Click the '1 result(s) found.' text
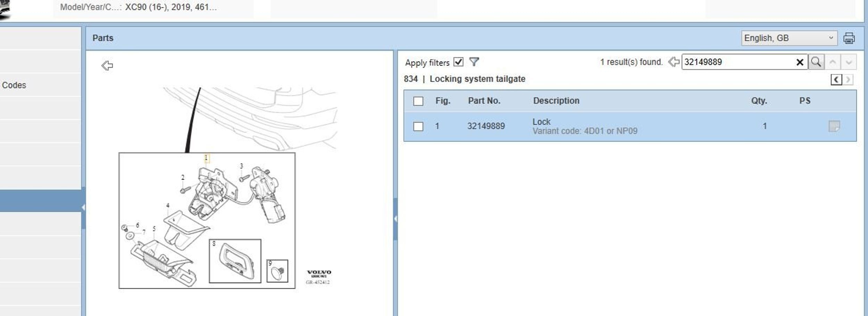 click(631, 62)
